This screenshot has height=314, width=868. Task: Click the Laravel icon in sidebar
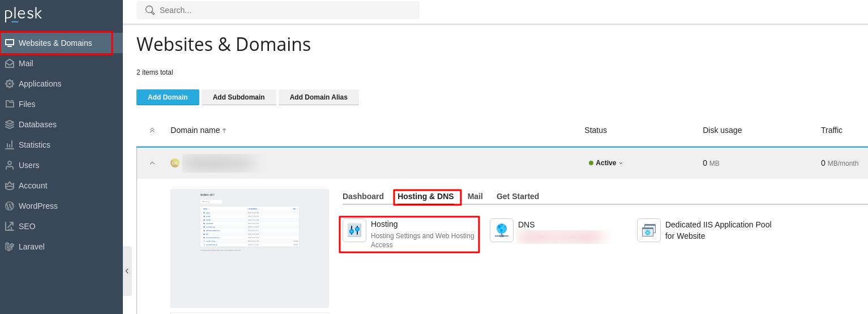(x=10, y=247)
